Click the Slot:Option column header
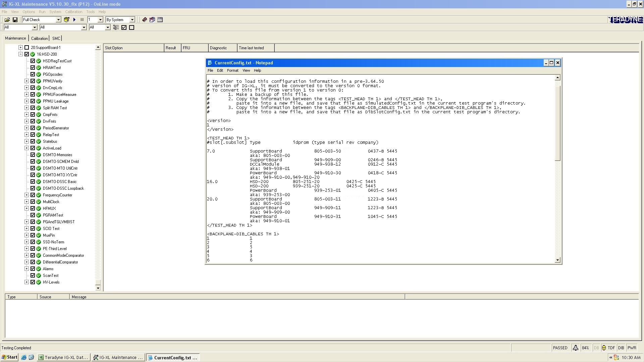 [133, 48]
